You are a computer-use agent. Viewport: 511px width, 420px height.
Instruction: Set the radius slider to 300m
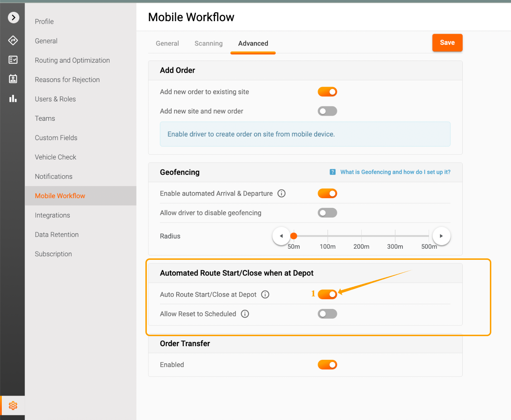(395, 236)
